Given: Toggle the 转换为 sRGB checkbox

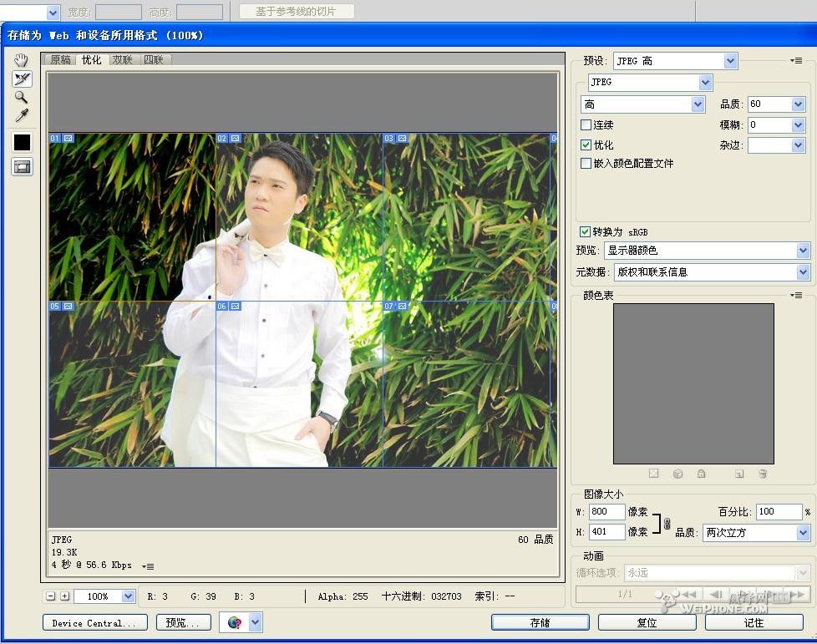Looking at the screenshot, I should (586, 231).
